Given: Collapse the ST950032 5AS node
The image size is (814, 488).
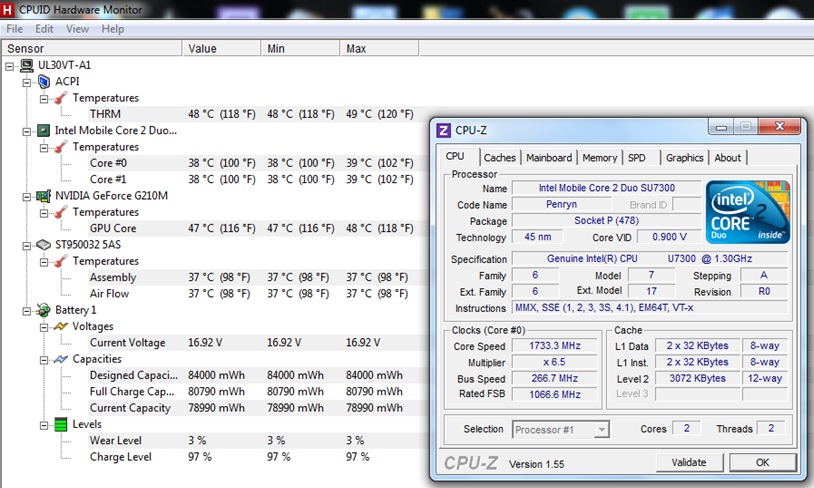Looking at the screenshot, I should pyautogui.click(x=26, y=246).
